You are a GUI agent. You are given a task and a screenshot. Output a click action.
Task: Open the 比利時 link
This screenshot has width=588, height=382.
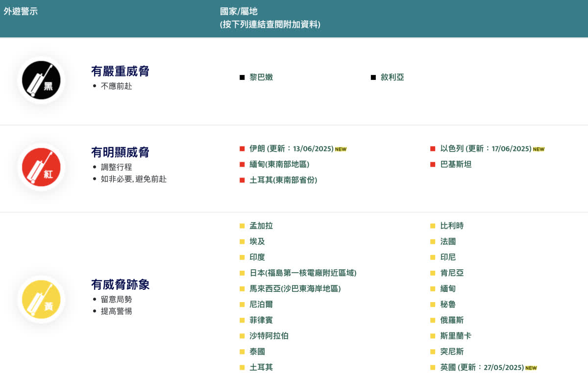[452, 226]
